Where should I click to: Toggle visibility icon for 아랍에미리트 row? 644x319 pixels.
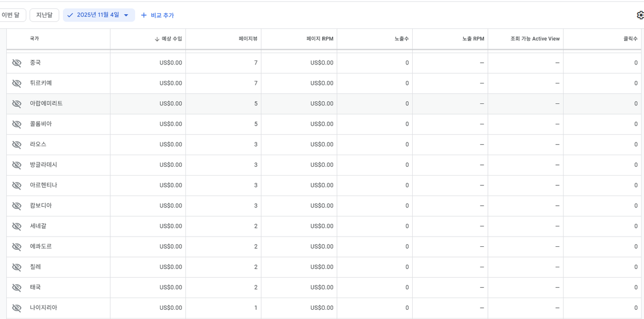coord(17,104)
